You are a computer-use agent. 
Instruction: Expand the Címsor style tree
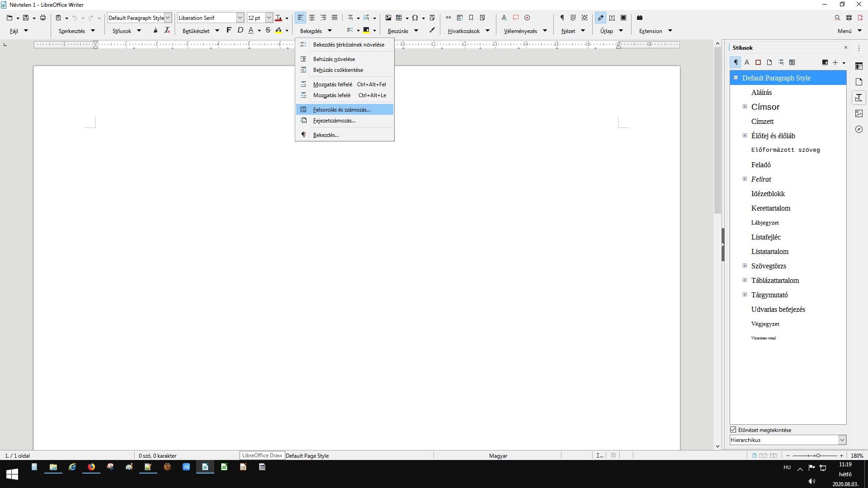coord(745,107)
